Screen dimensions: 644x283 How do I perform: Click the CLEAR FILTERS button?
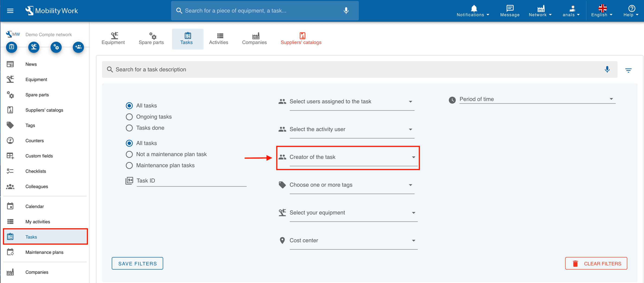coord(596,264)
